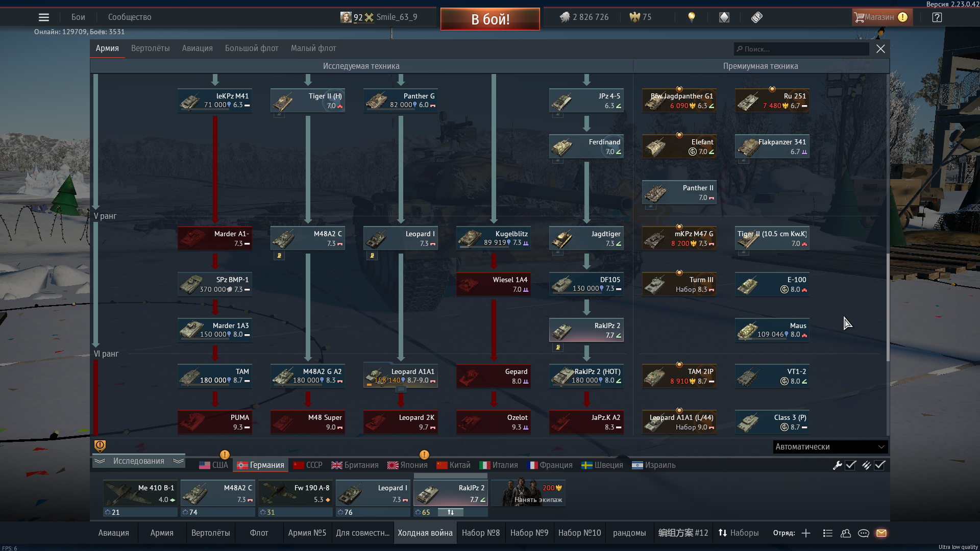Viewport: 980px width, 551px height.
Task: Click swap arrows on RakJPz 2 slot
Action: pyautogui.click(x=451, y=512)
